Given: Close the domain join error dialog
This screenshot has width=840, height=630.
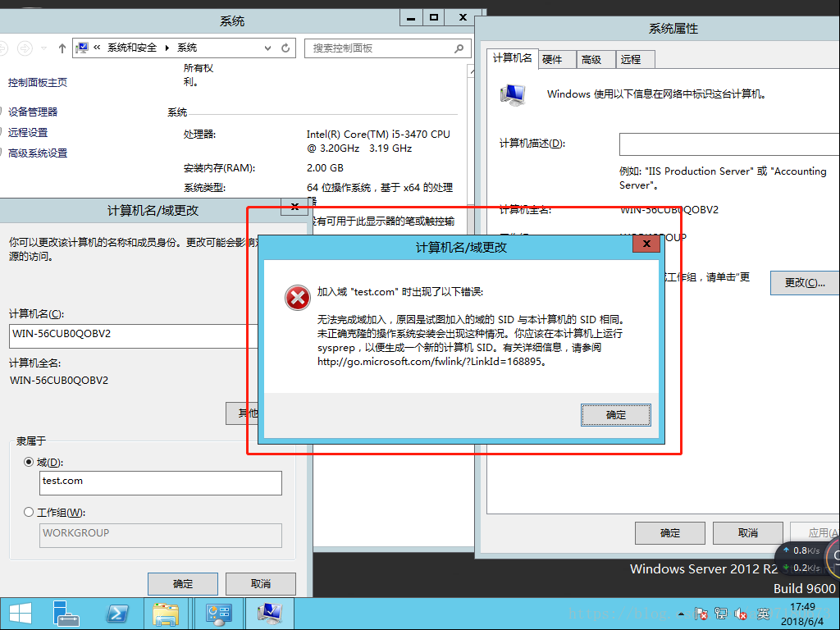Looking at the screenshot, I should 646,244.
